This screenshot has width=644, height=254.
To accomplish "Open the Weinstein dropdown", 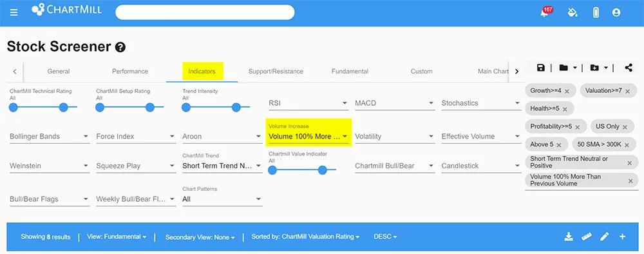I will (x=50, y=166).
